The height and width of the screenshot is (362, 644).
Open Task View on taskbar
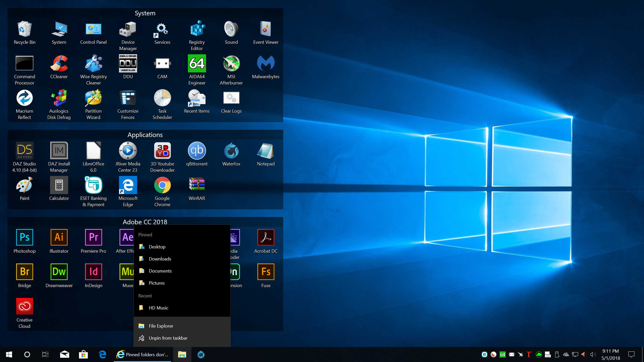(45, 354)
